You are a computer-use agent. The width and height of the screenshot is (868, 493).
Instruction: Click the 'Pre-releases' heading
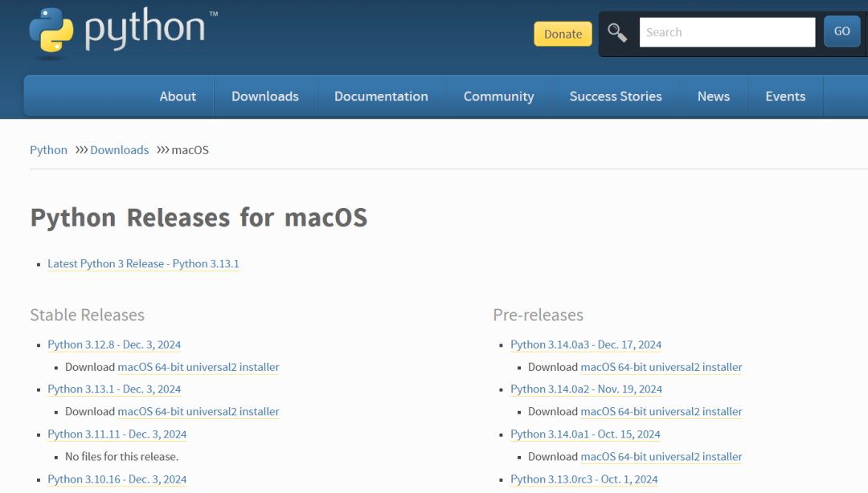(x=538, y=315)
